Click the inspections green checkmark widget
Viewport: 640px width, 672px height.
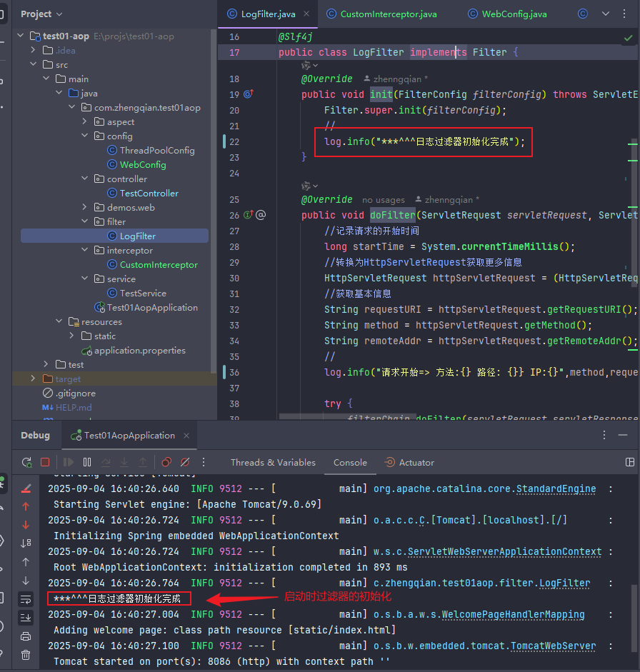pos(629,38)
